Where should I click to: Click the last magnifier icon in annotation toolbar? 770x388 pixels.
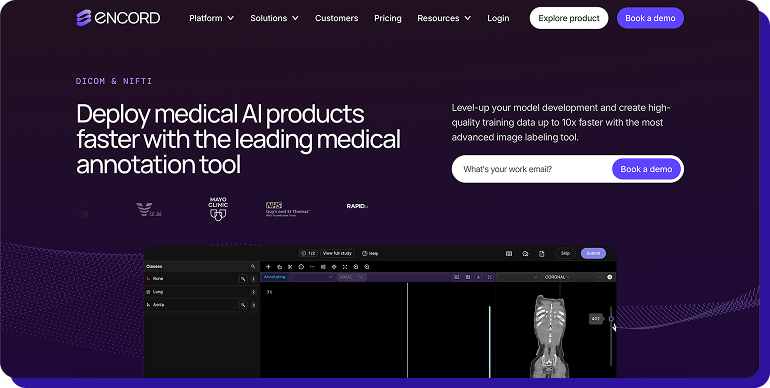tap(367, 267)
